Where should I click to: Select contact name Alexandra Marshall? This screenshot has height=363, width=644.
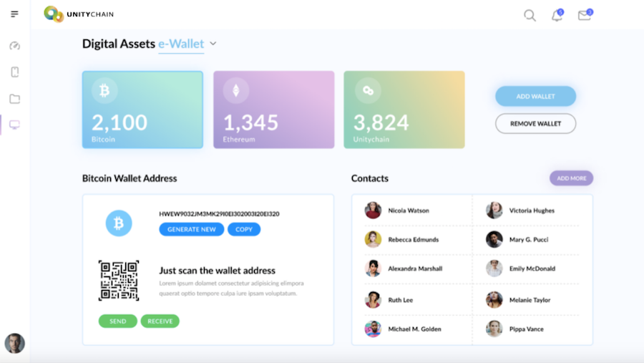tap(415, 268)
